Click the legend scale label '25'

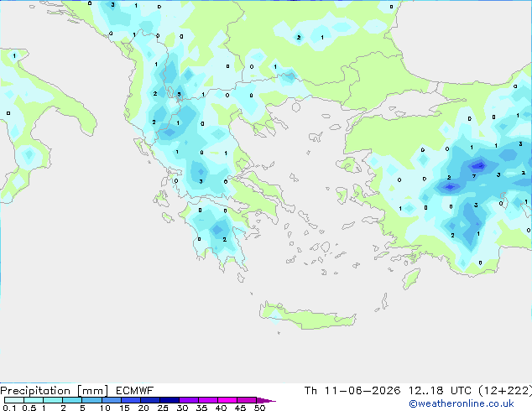[163, 408]
